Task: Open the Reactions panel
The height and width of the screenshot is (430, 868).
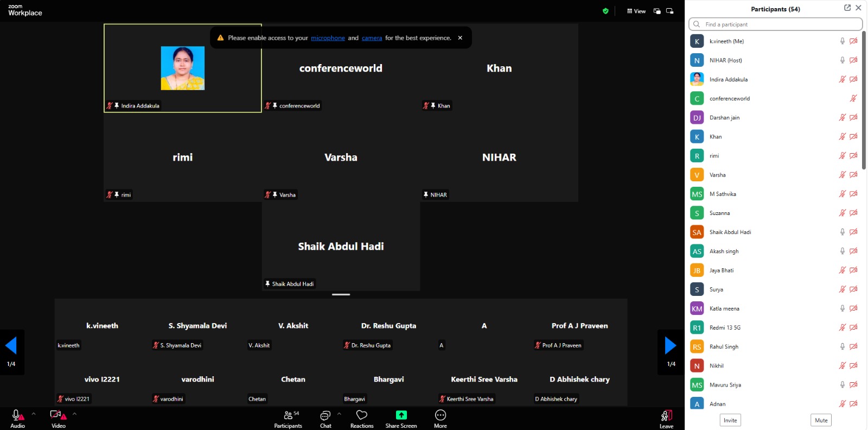Action: [362, 416]
